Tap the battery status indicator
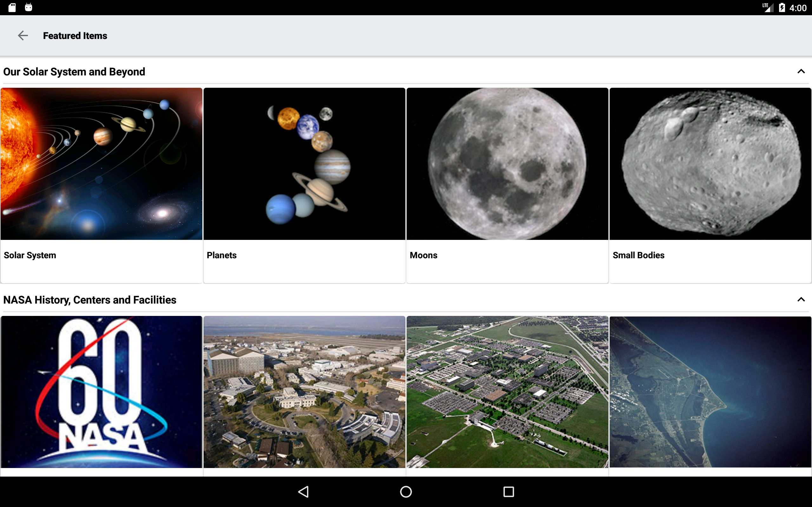Screen dimensions: 812x507 pos(782,7)
